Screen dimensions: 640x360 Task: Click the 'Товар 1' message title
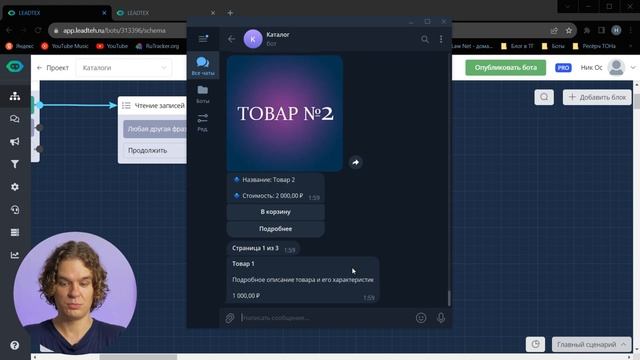[243, 264]
